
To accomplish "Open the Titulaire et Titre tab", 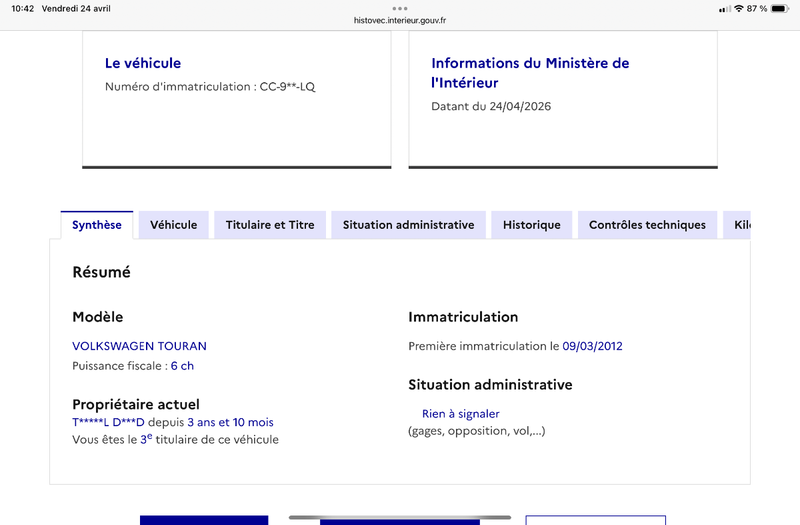I will tap(270, 225).
